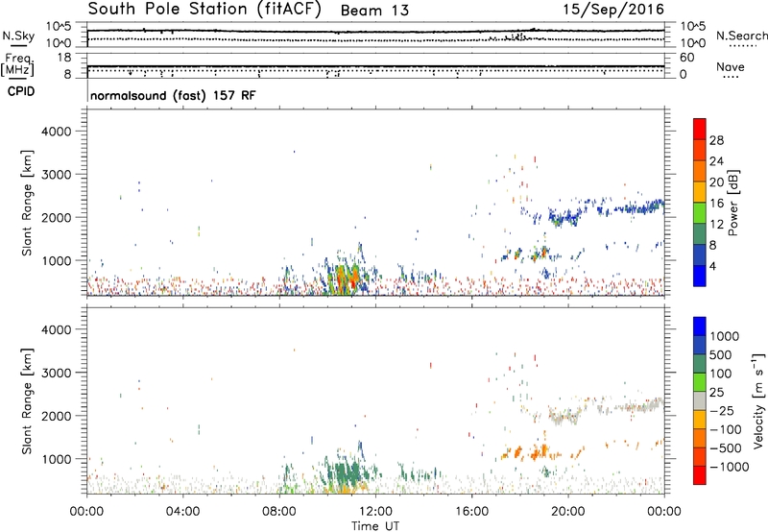
Task: Click the 'CPID' label
Action: pyautogui.click(x=21, y=91)
